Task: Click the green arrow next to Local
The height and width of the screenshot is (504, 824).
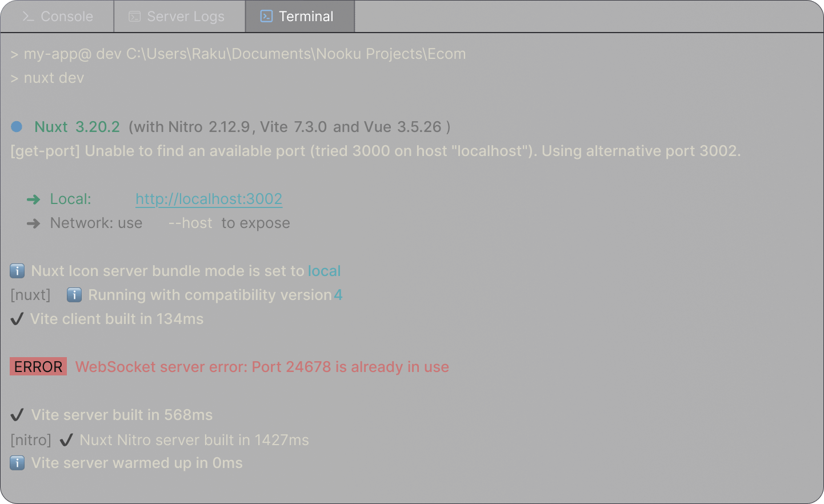Action: point(33,199)
